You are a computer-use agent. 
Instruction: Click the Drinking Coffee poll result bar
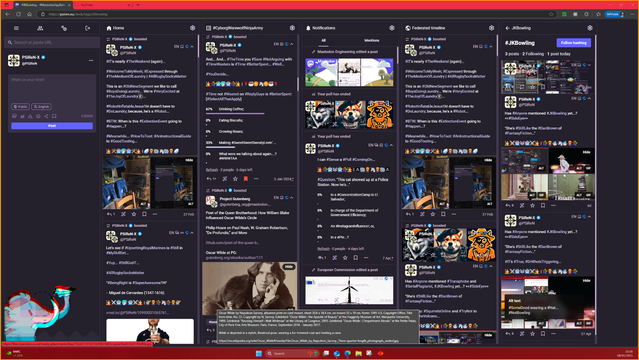tap(235, 113)
